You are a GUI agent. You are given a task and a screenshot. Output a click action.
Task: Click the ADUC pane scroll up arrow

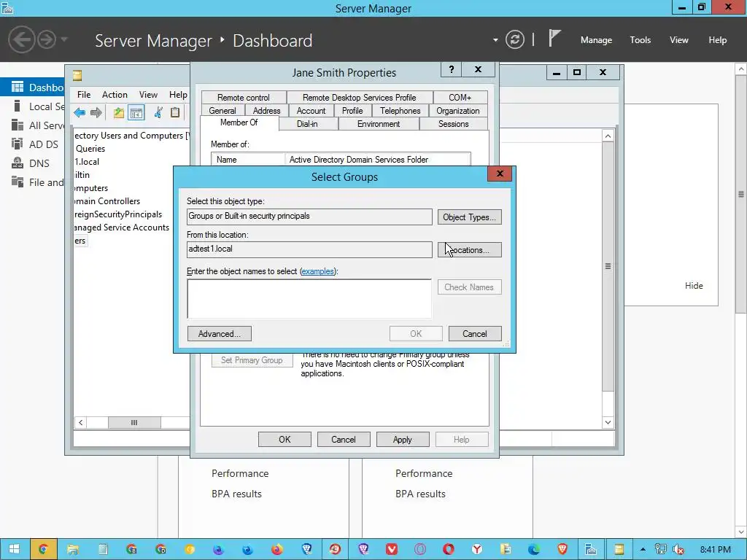[x=608, y=136]
